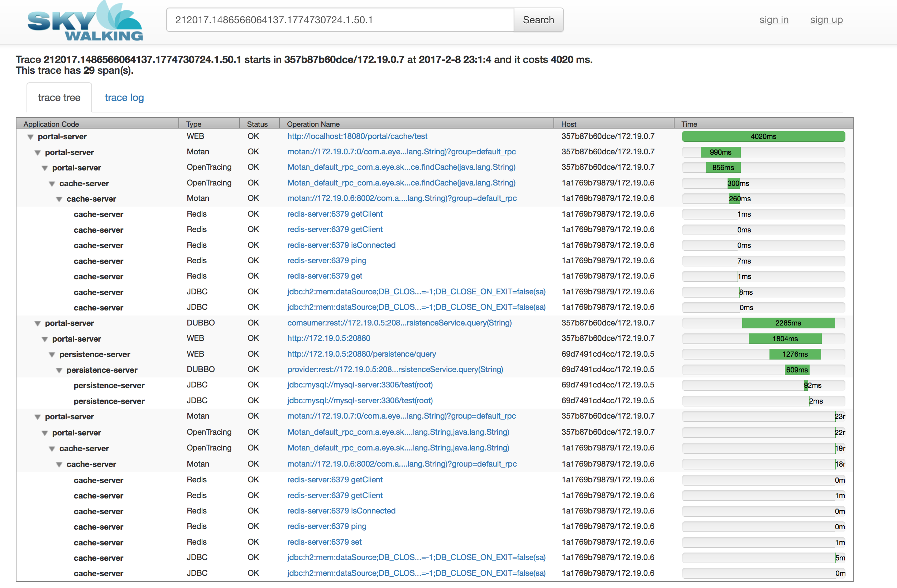Collapse portal-server node for http://172.19.0.5:20880
Image resolution: width=897 pixels, height=588 pixels.
point(45,339)
